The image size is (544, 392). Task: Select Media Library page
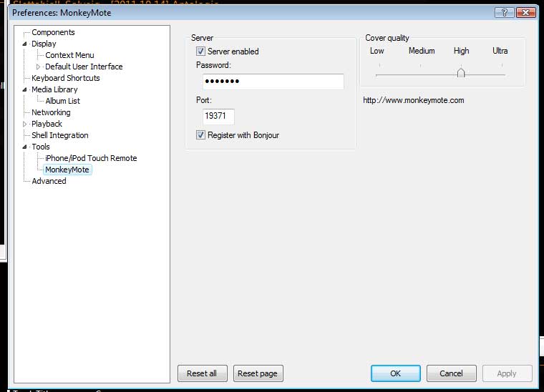click(x=54, y=89)
